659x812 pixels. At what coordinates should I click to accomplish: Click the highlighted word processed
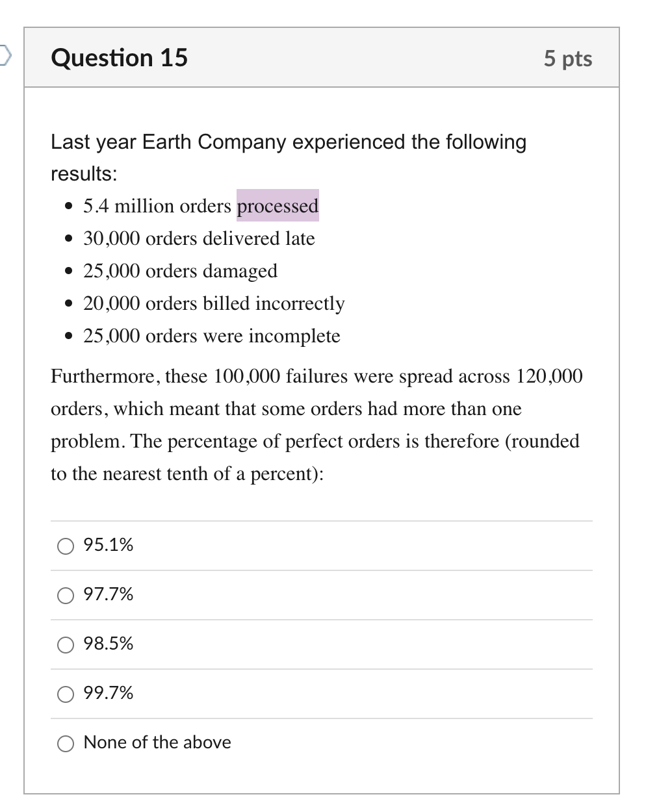point(278,206)
